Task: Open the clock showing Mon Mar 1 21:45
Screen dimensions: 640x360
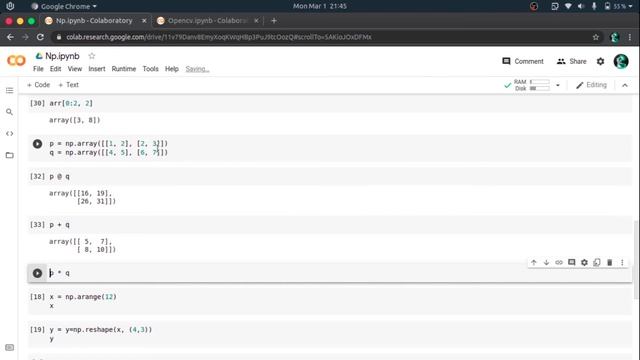Action: coord(320,6)
